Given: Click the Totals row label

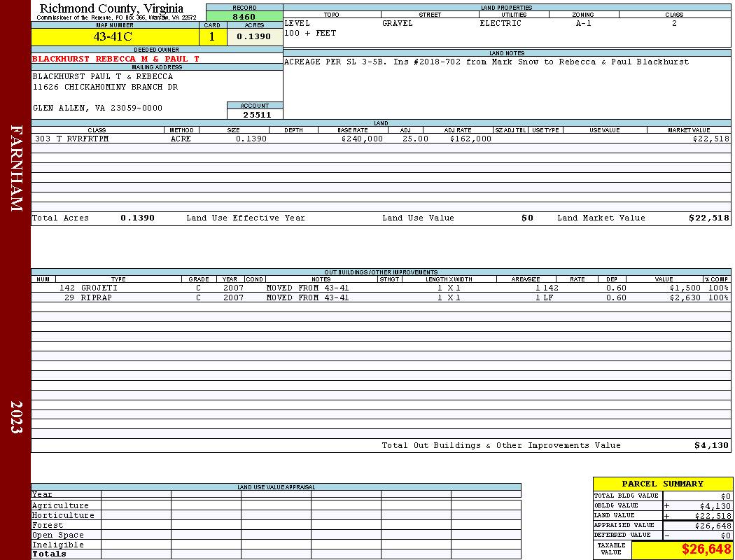Looking at the screenshot, I should tap(49, 554).
